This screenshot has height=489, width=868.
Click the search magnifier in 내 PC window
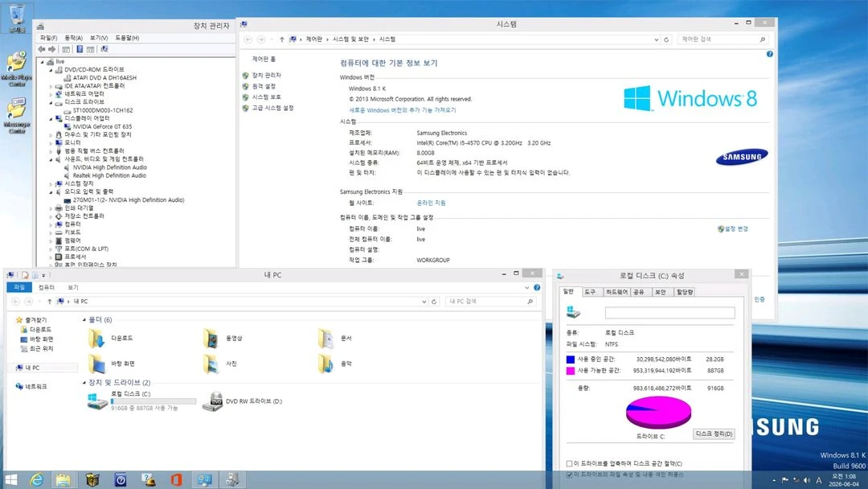530,302
